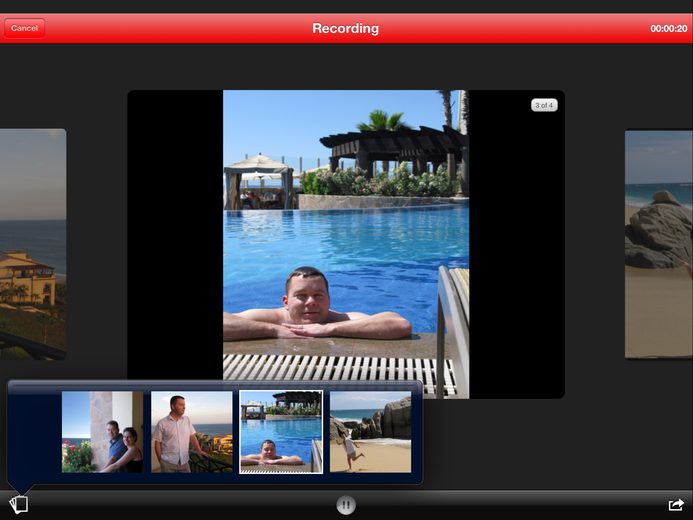Click the Recording title text
Viewport: 693px width, 520px height.
pos(346,28)
